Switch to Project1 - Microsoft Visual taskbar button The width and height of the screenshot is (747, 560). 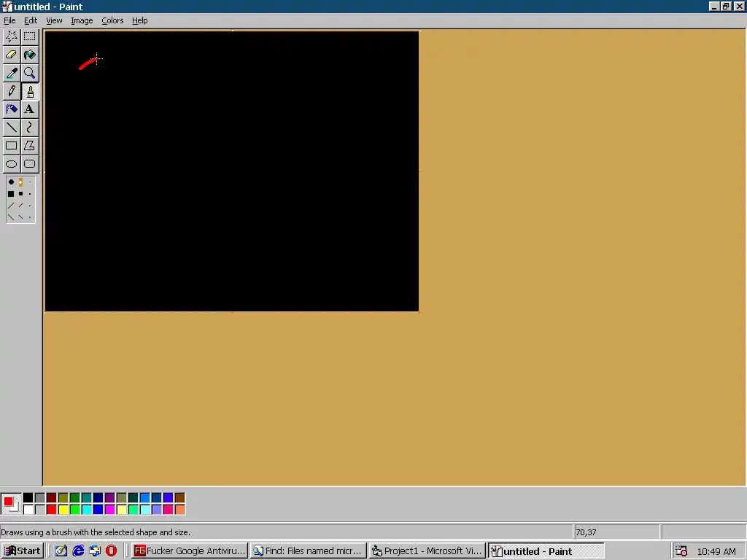pos(427,551)
